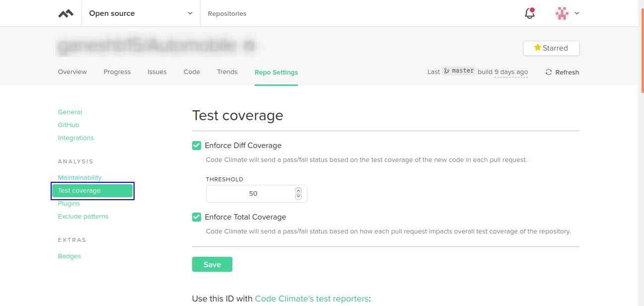The height and width of the screenshot is (306, 644).
Task: Uncheck Enforce Diff Coverage checkbox
Action: [197, 146]
